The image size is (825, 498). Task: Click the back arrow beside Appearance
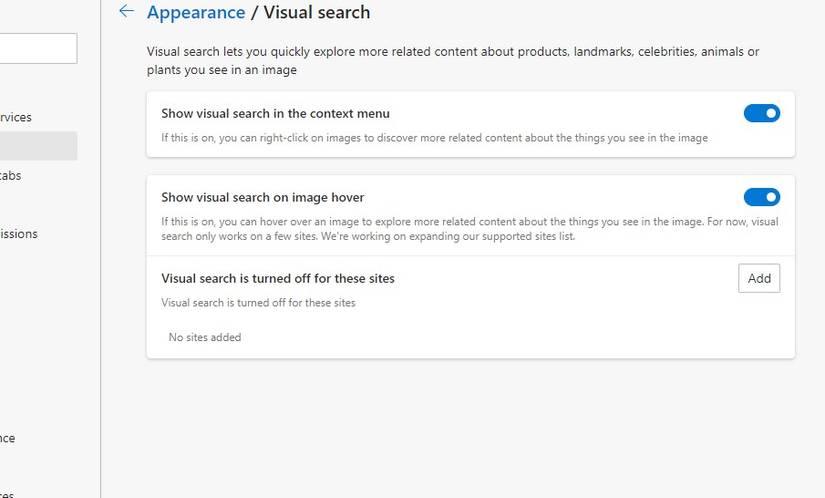126,12
